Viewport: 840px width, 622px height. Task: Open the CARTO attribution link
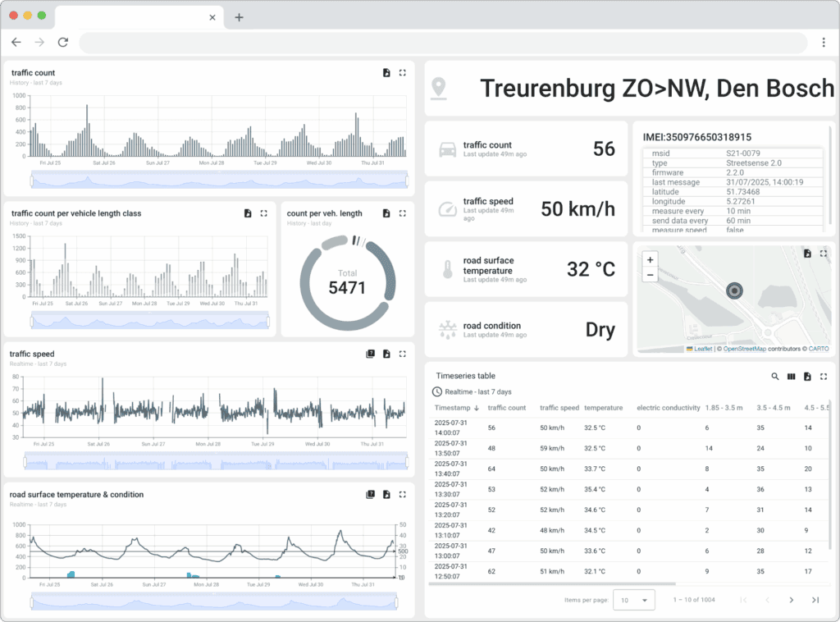click(818, 349)
